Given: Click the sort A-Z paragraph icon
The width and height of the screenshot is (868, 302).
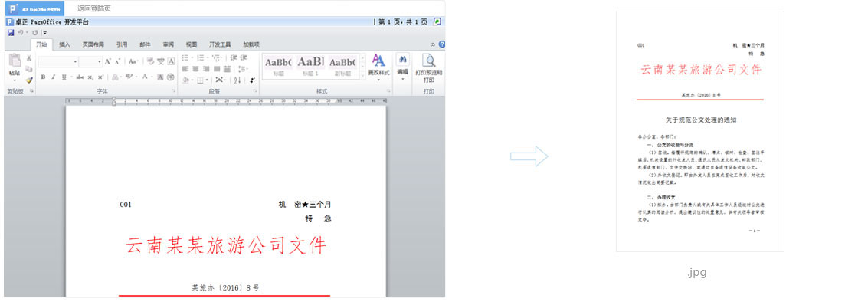Looking at the screenshot, I should coord(237,80).
